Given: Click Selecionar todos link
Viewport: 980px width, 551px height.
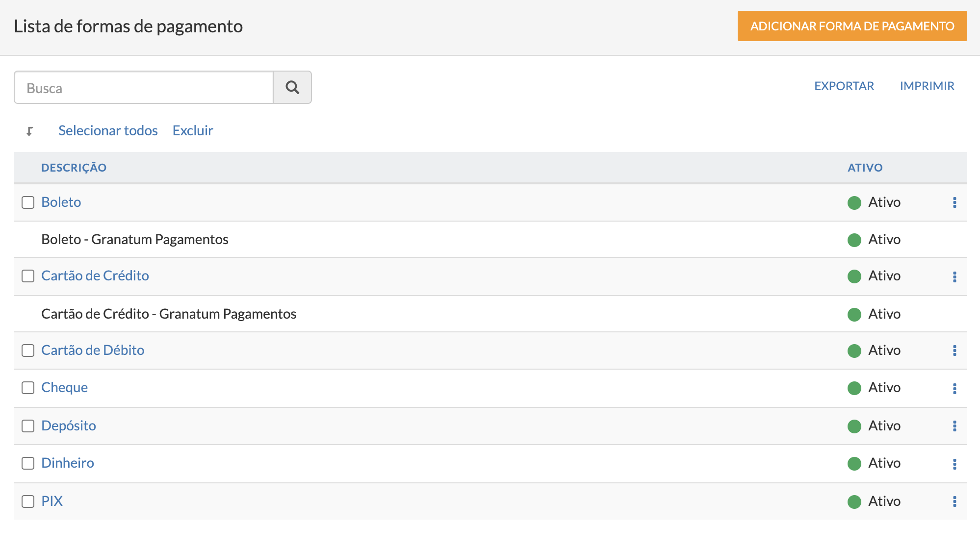Looking at the screenshot, I should point(108,130).
